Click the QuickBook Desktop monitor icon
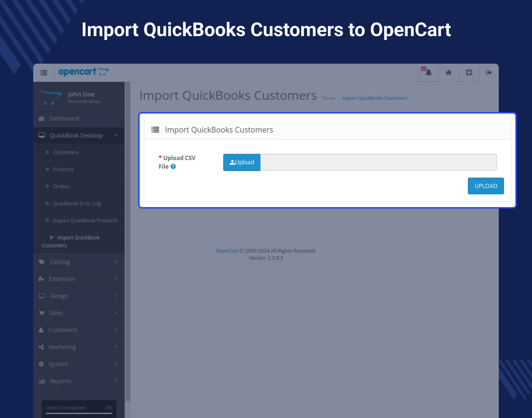The height and width of the screenshot is (418, 532). click(42, 135)
